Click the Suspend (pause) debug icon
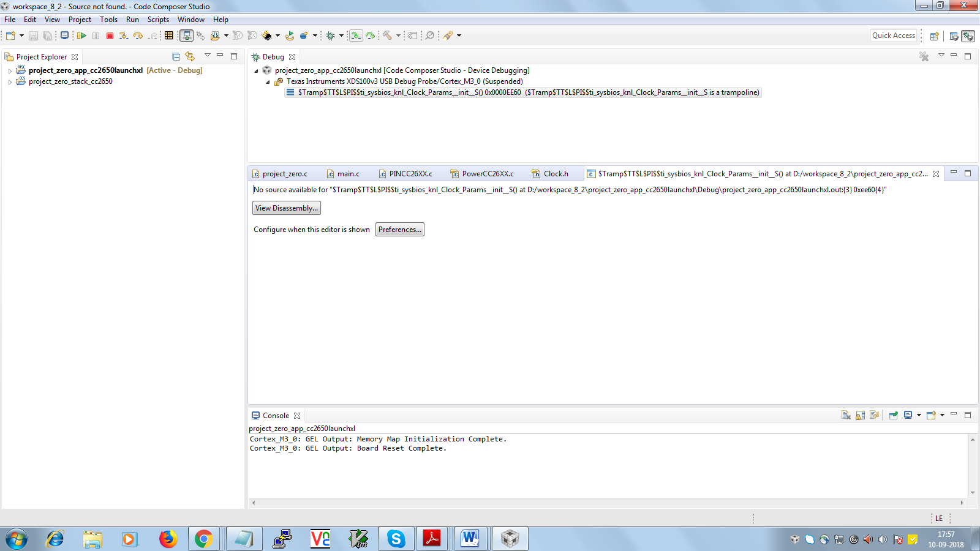This screenshot has width=980, height=551. pyautogui.click(x=96, y=36)
